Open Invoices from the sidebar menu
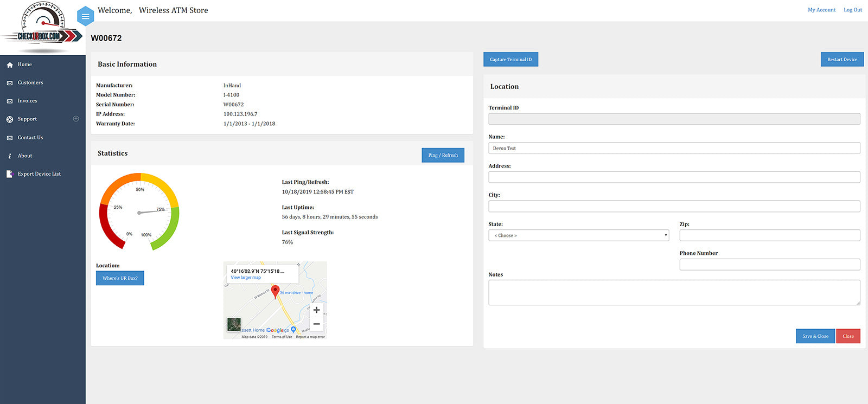This screenshot has height=404, width=868. (x=27, y=101)
